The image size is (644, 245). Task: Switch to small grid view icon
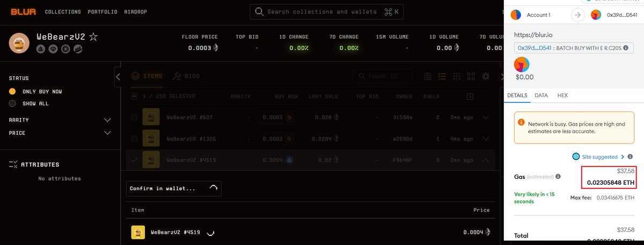tap(457, 76)
